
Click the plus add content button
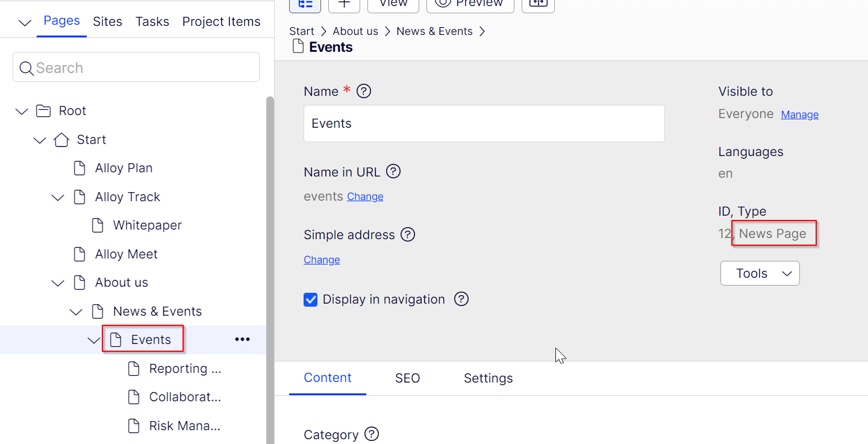344,4
